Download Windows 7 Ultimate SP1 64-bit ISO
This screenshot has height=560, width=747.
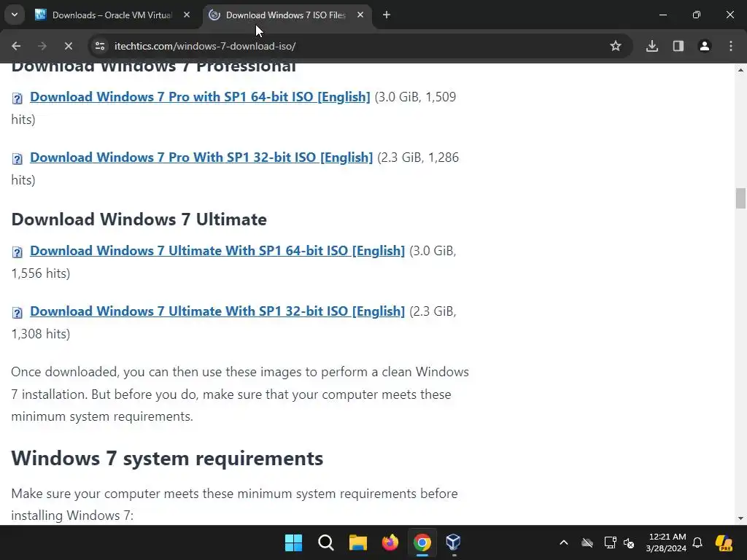217,251
